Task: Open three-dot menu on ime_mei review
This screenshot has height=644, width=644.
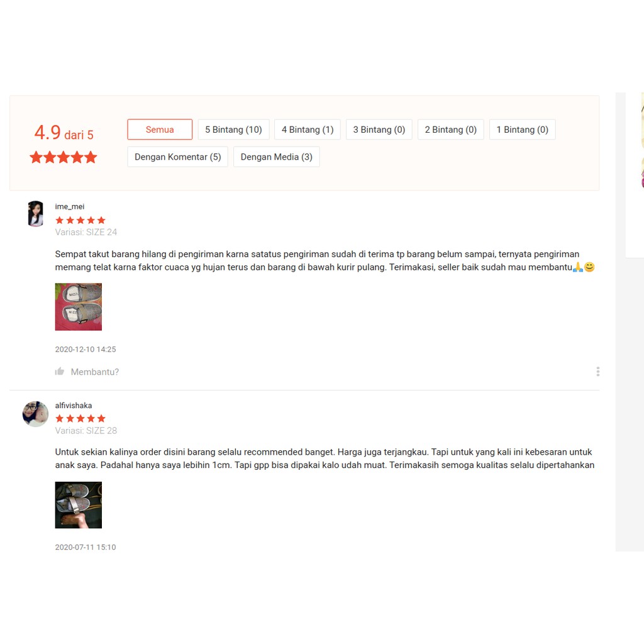Action: pos(597,371)
